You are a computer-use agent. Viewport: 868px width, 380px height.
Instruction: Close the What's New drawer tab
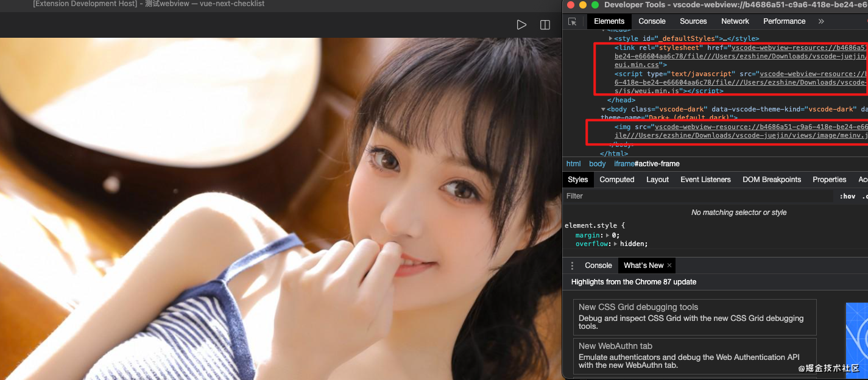(669, 266)
